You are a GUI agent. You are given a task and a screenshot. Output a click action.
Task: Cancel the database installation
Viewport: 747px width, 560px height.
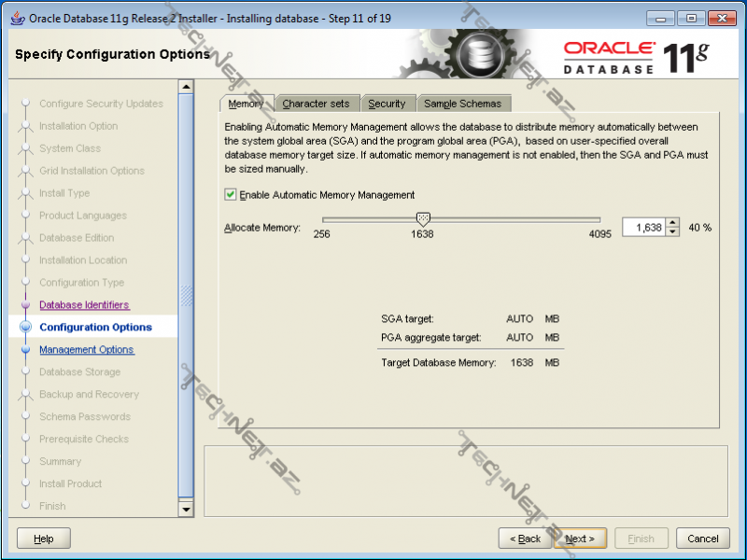703,539
